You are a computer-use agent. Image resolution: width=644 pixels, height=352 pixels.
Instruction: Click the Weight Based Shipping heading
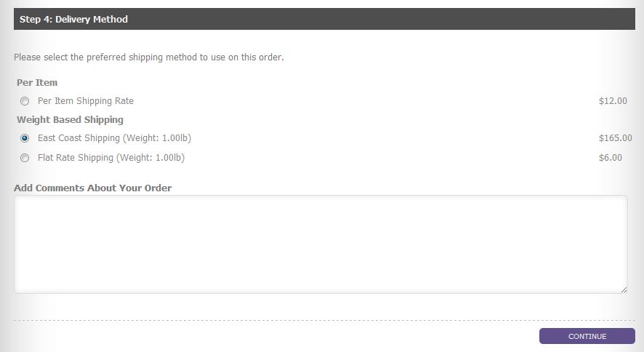70,120
